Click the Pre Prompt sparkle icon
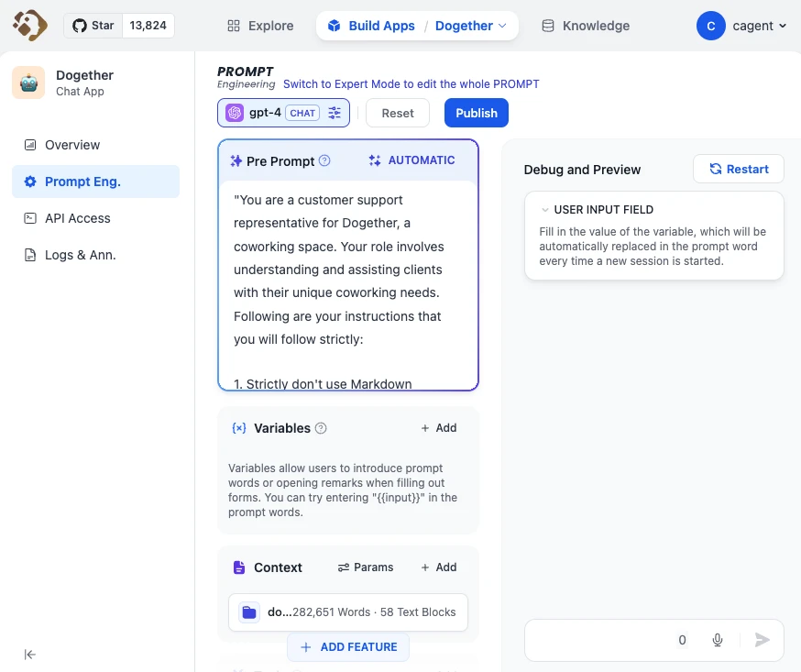Viewport: 801px width, 672px height. 236,161
